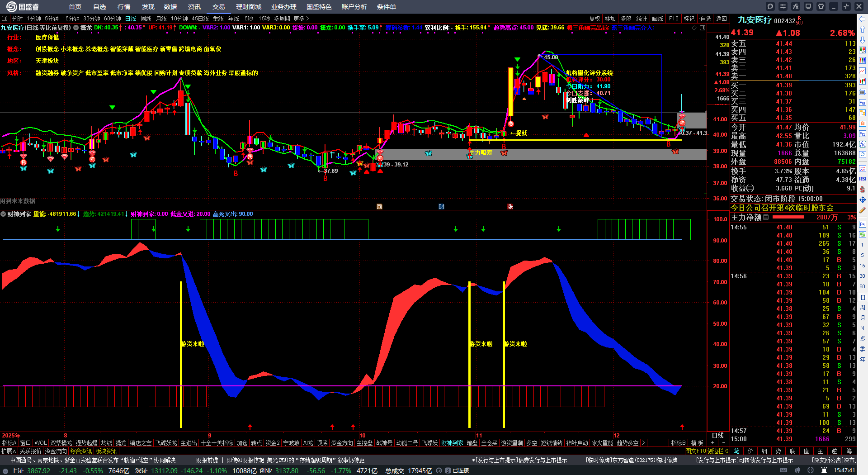This screenshot has width=868, height=475.
Task: Click the 九安医疗 stock name in quote panel
Action: (755, 20)
